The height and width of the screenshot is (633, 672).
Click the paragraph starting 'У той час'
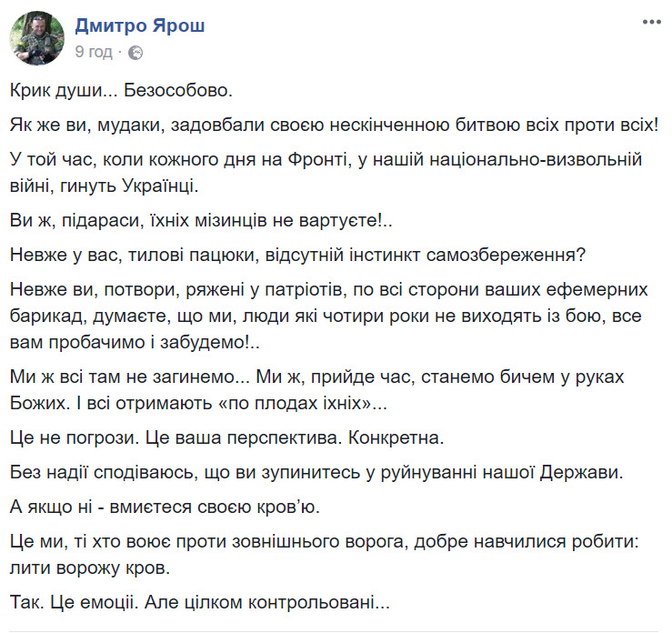[326, 172]
